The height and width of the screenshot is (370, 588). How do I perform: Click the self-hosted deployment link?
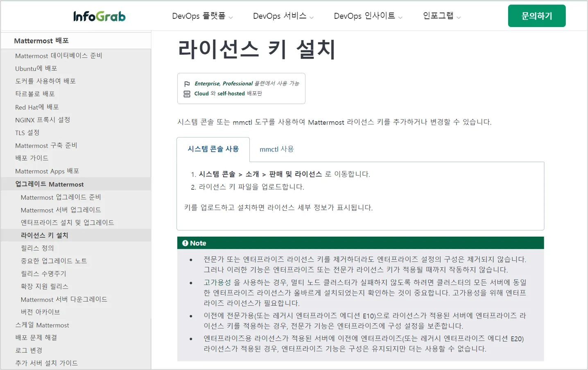pyautogui.click(x=231, y=94)
